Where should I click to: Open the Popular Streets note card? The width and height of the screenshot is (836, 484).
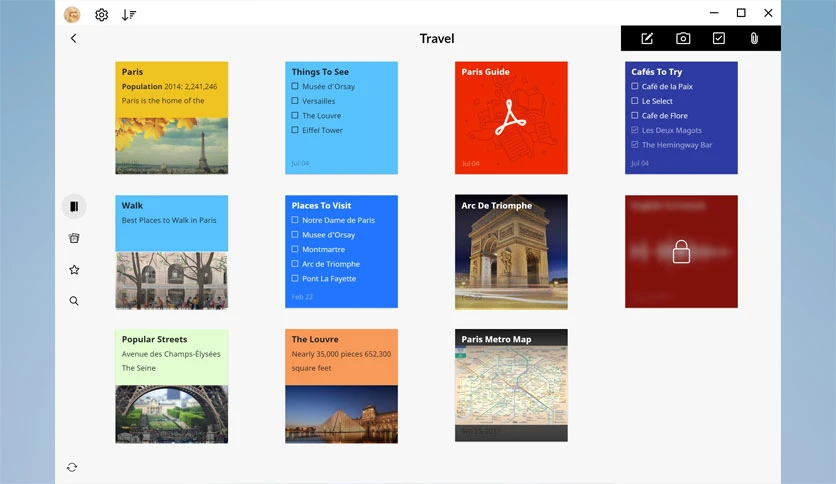click(x=172, y=386)
